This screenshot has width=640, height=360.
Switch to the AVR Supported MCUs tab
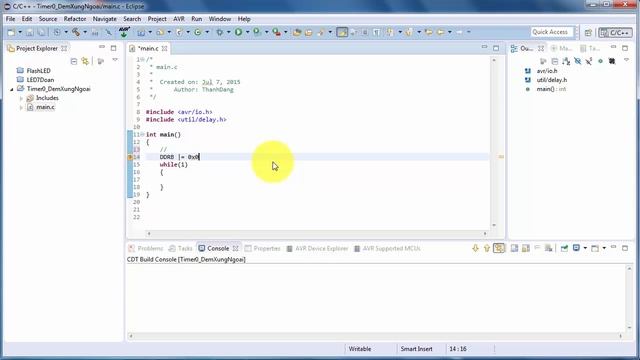pos(387,248)
